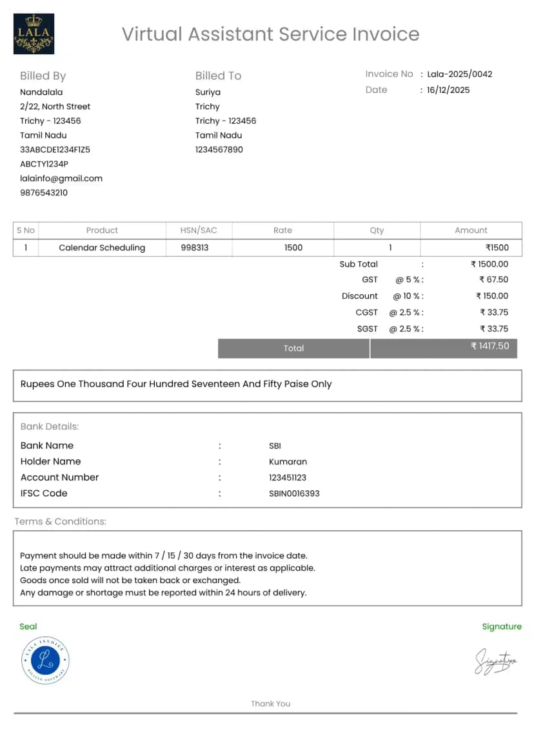Click the account number '123451123'
Screen dimensions: 534x756
pos(287,478)
